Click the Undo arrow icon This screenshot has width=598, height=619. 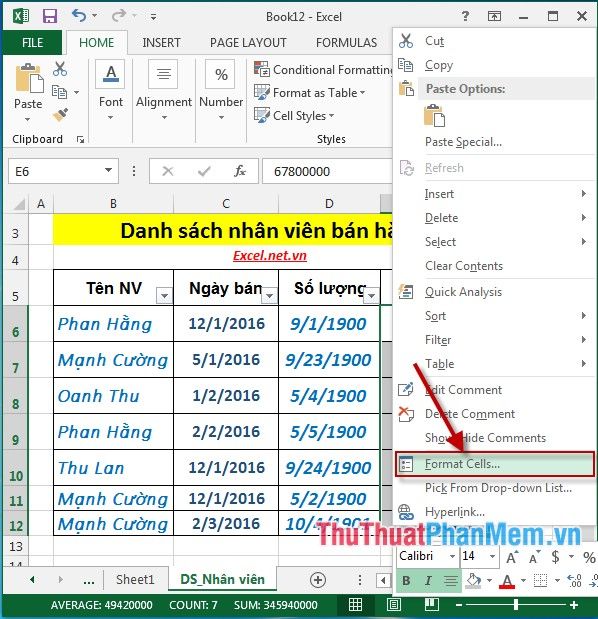pos(79,16)
